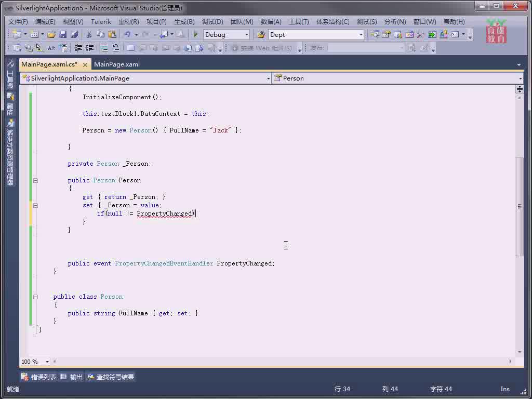532x399 pixels.
Task: Open the New Project dropdown arrow
Action: (25, 34)
